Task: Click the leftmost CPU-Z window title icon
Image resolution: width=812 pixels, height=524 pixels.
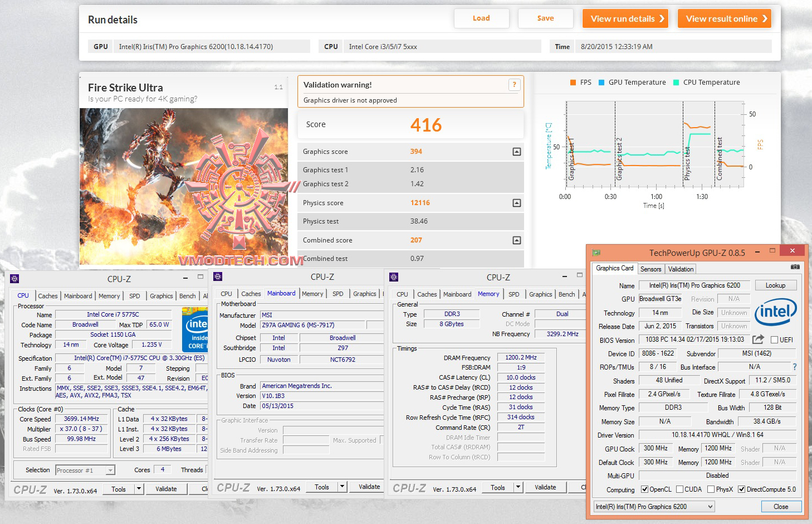Action: pyautogui.click(x=15, y=279)
